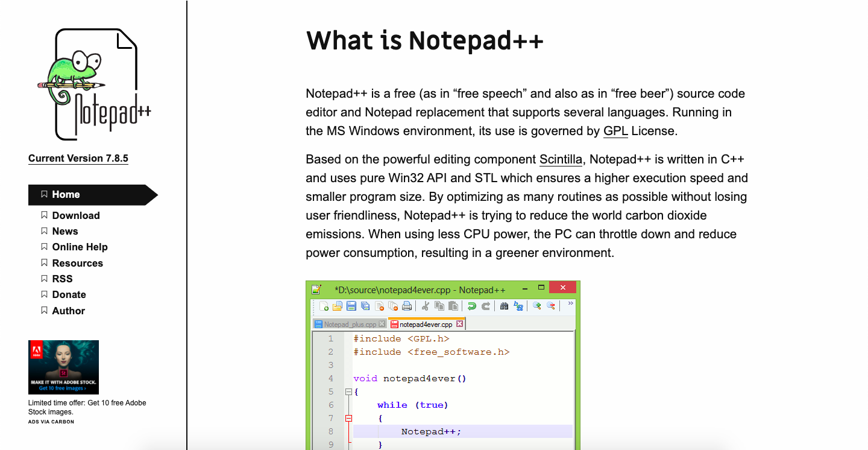Follow the GPL license link
The image size is (868, 450).
tap(615, 131)
